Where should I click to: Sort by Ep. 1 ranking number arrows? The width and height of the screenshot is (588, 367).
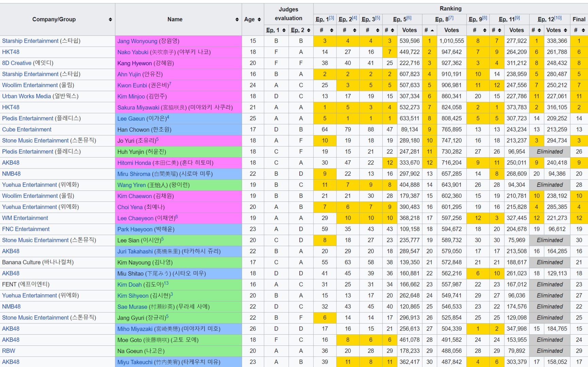click(332, 30)
